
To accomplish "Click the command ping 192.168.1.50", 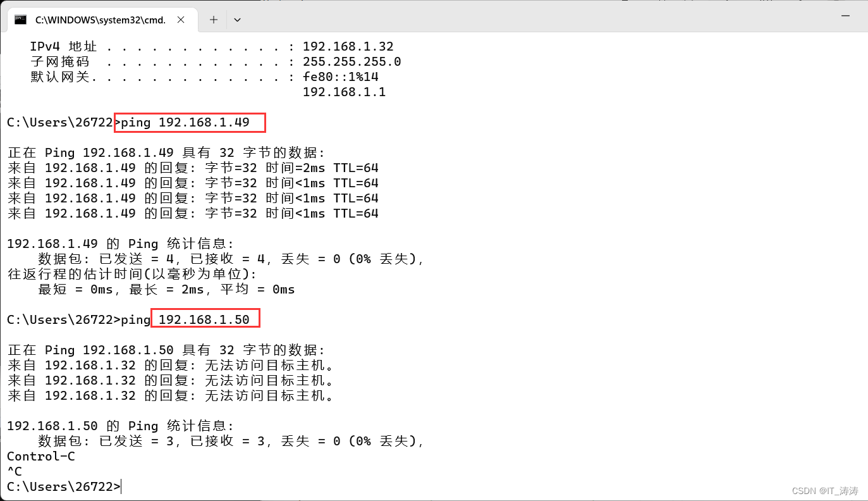I will pos(185,319).
